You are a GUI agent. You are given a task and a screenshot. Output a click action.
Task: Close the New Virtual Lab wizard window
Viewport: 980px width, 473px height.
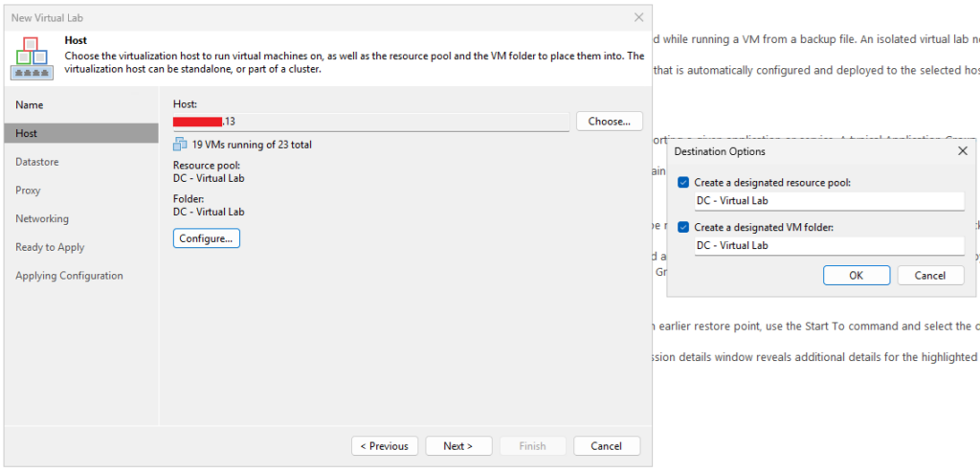(639, 17)
